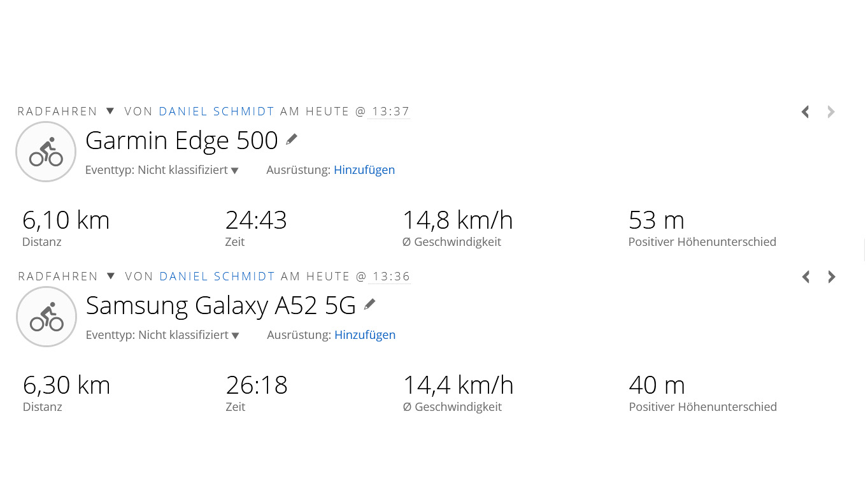Click the next arrow in Garmin Edge 500 row
This screenshot has width=868, height=488.
pyautogui.click(x=831, y=112)
